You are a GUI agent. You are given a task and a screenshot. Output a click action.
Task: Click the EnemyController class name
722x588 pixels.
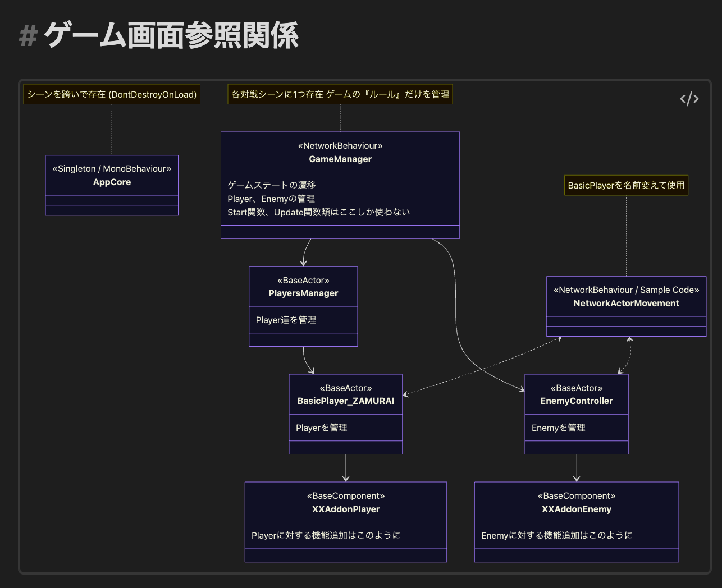pyautogui.click(x=576, y=401)
